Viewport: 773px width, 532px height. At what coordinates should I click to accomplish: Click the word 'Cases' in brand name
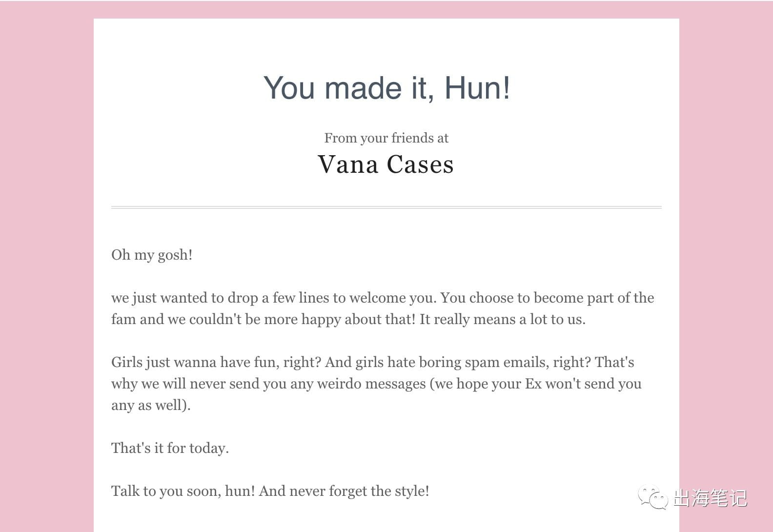tap(420, 164)
